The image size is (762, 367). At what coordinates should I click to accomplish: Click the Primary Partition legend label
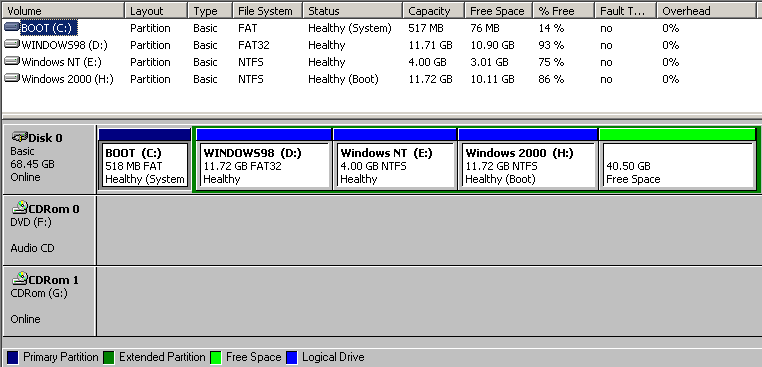point(60,357)
